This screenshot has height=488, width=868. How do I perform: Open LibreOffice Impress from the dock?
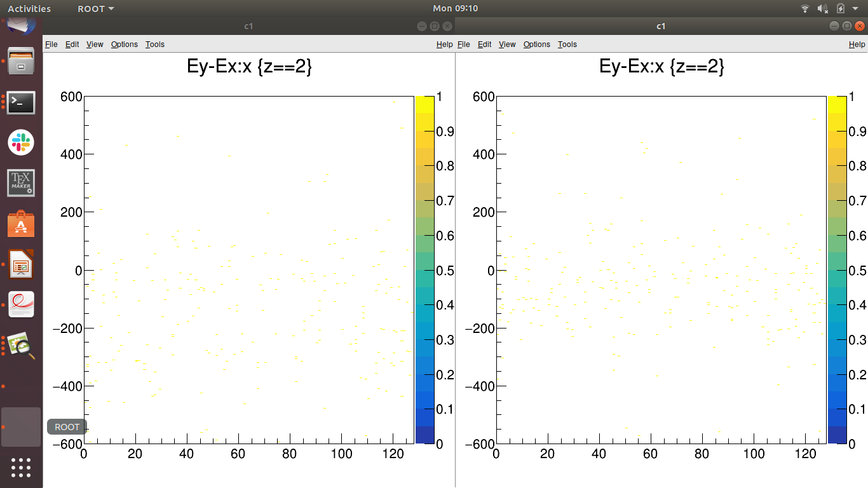[x=21, y=265]
